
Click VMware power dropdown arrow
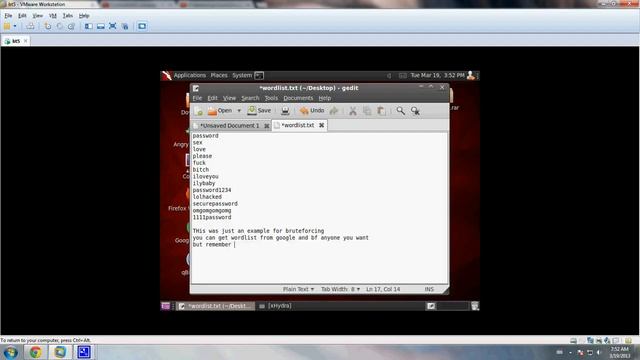coord(15,26)
